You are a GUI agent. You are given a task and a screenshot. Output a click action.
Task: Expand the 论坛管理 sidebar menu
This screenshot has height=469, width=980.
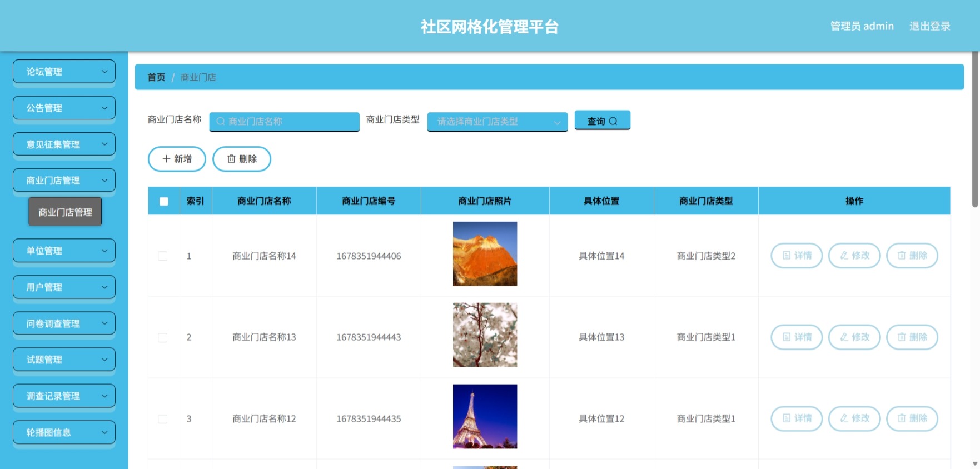64,72
